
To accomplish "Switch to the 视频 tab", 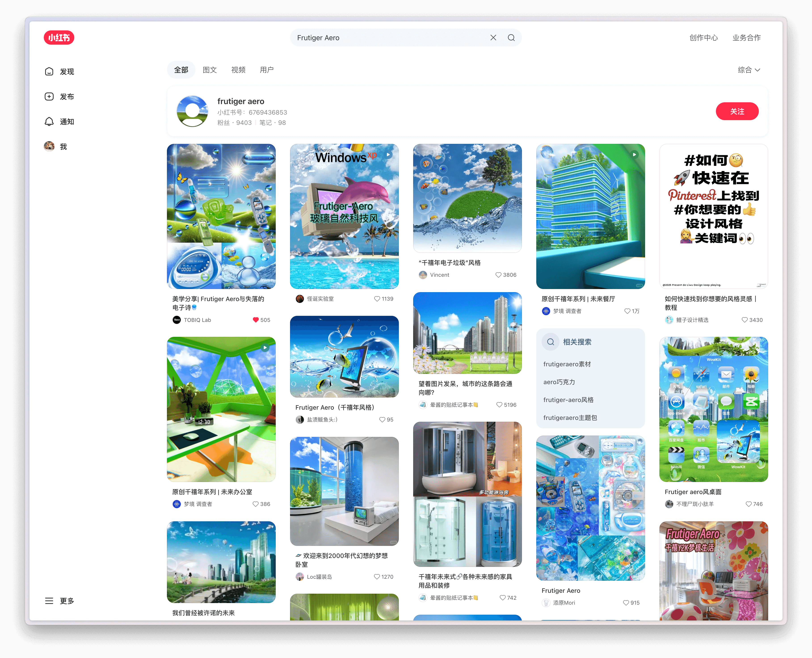I will pyautogui.click(x=238, y=70).
